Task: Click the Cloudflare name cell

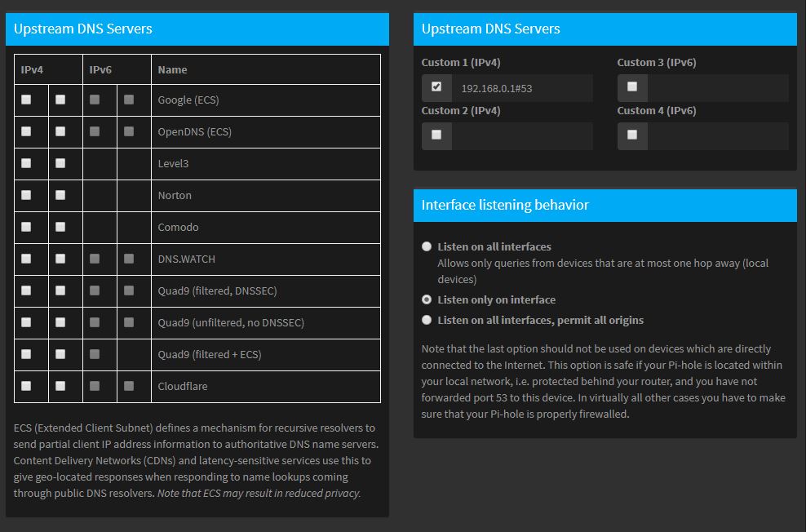Action: (266, 387)
